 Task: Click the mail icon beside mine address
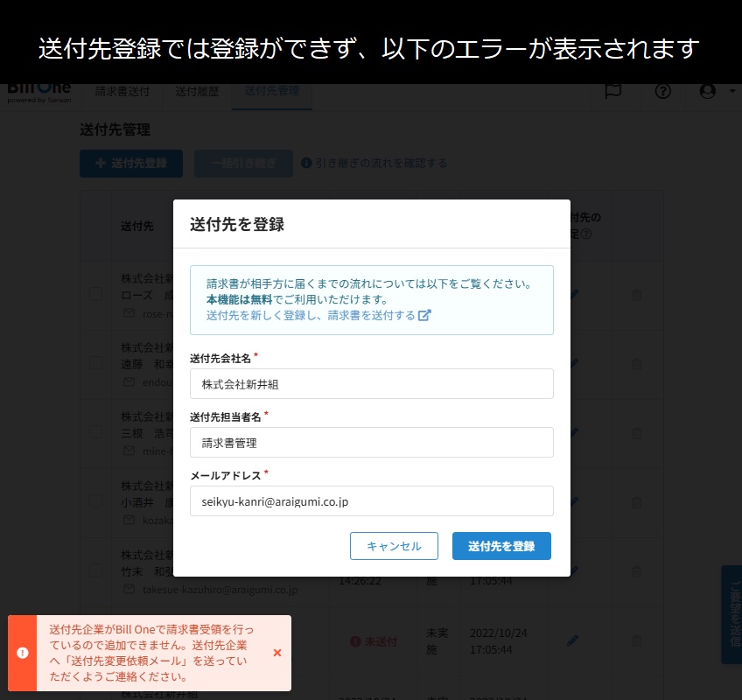(129, 451)
